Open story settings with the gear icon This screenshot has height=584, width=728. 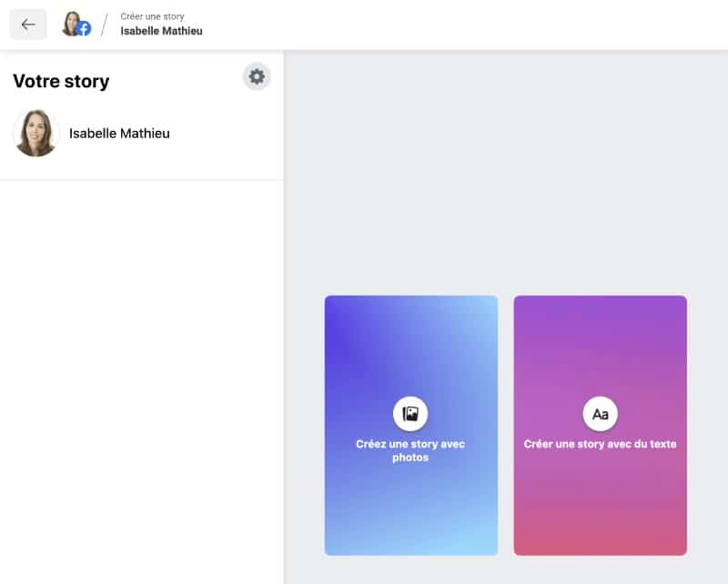(x=257, y=77)
